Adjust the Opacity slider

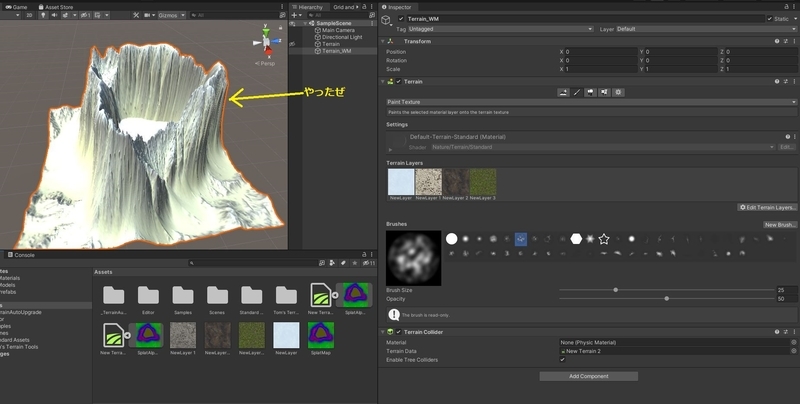667,298
